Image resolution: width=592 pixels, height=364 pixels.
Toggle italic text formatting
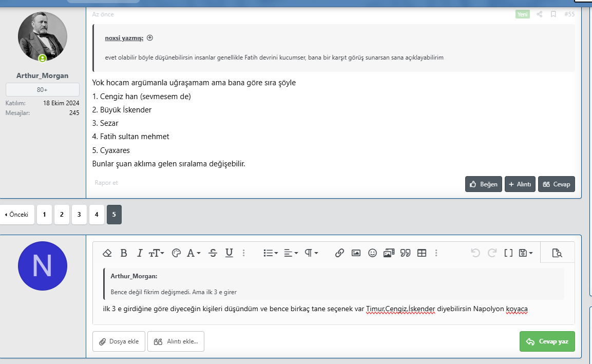pos(140,253)
